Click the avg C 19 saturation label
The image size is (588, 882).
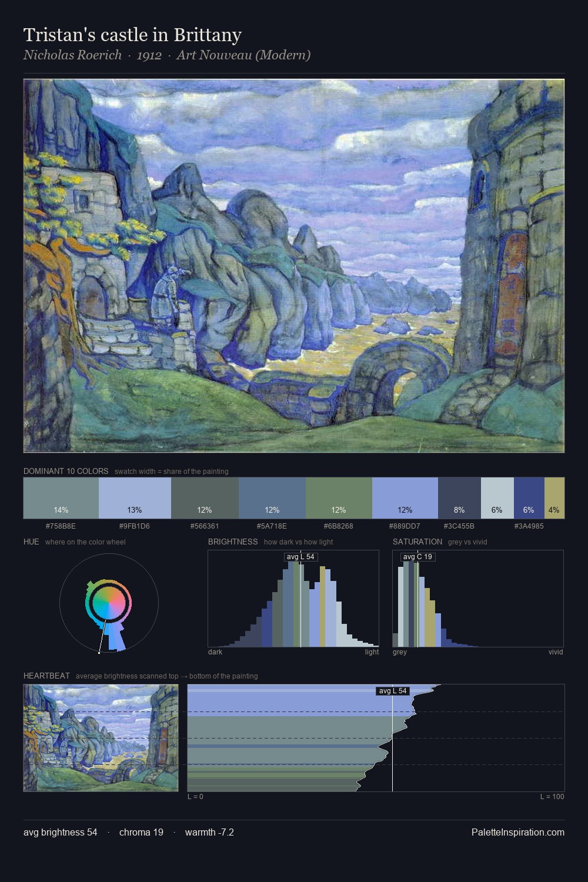pyautogui.click(x=418, y=557)
